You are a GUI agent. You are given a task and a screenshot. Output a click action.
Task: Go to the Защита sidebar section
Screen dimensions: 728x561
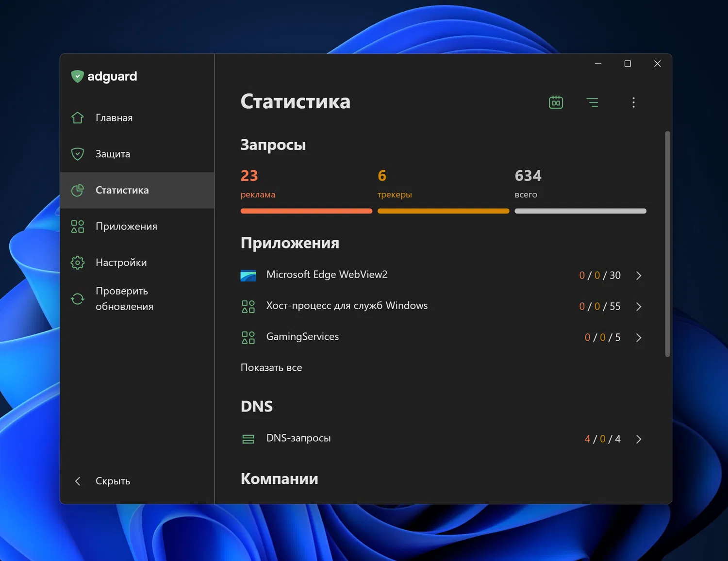point(137,154)
